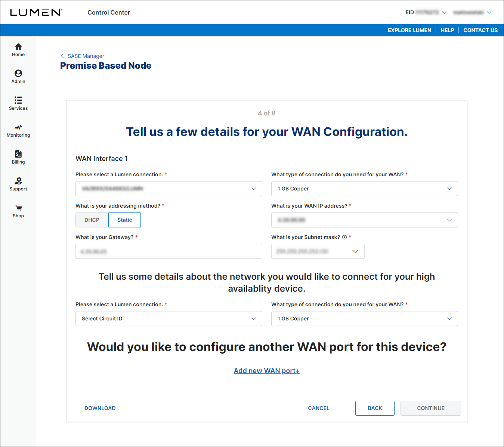Open the Subnet mask dropdown
This screenshot has width=504, height=447.
318,251
